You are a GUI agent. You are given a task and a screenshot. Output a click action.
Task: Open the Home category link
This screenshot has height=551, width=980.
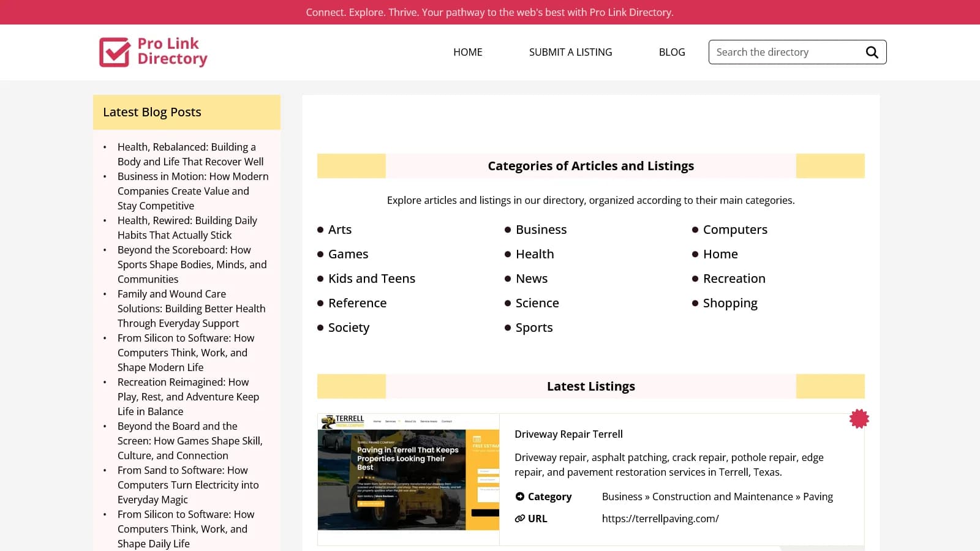pyautogui.click(x=720, y=254)
